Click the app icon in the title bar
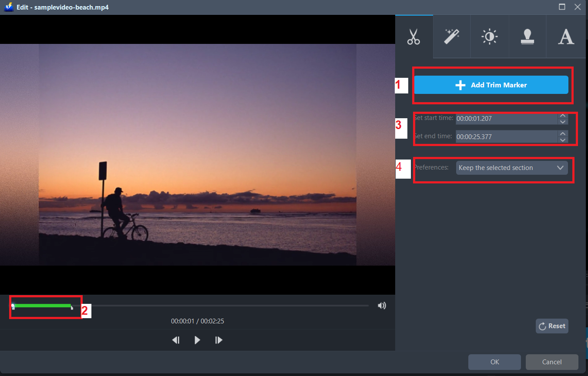 pos(9,7)
